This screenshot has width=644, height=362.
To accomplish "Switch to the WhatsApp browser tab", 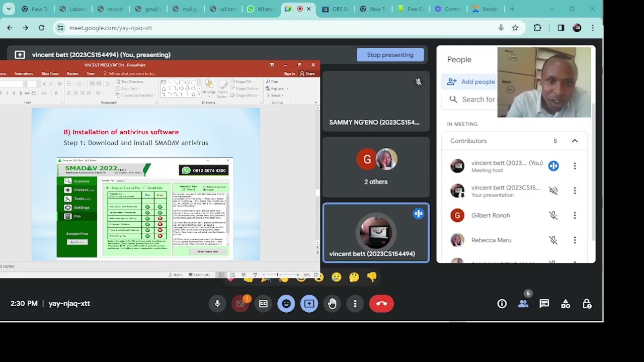I will [261, 9].
